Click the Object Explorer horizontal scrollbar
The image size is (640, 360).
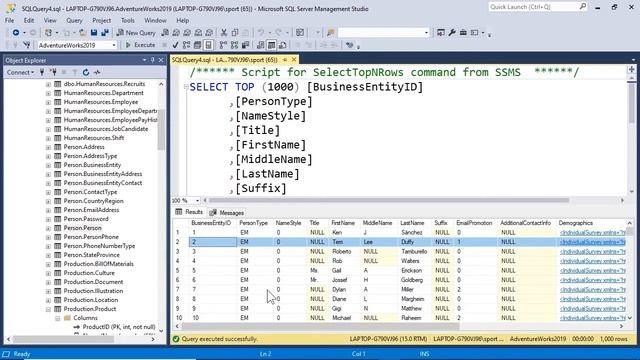[x=63, y=339]
